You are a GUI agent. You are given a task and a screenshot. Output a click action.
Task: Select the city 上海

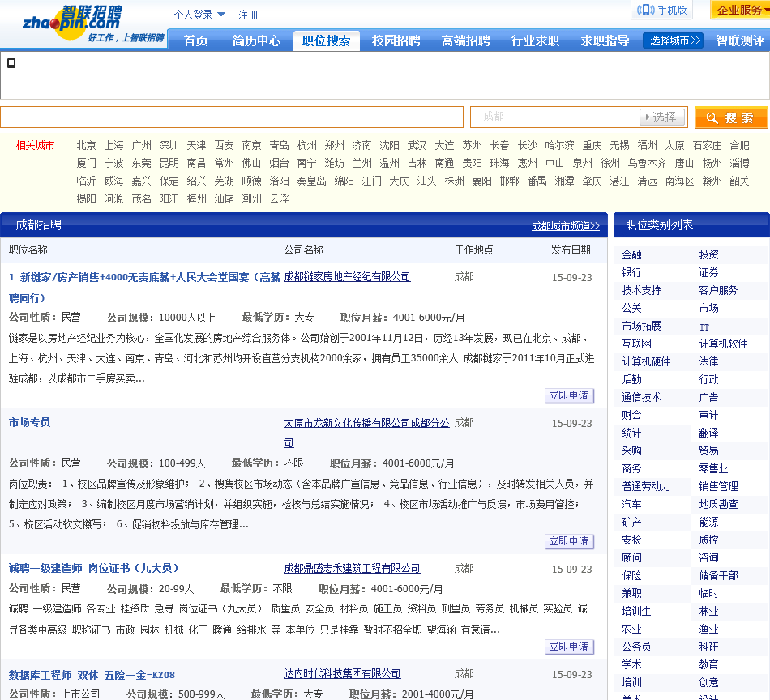point(113,145)
